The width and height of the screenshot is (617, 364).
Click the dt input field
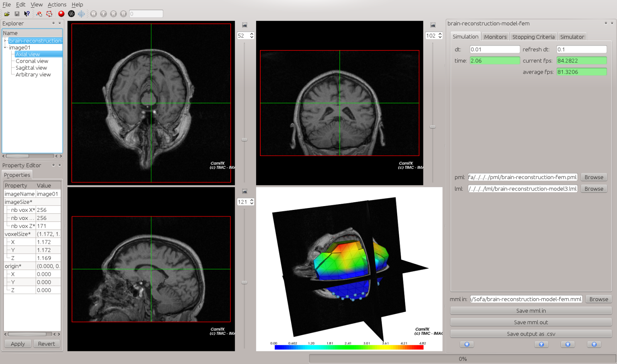pyautogui.click(x=494, y=49)
